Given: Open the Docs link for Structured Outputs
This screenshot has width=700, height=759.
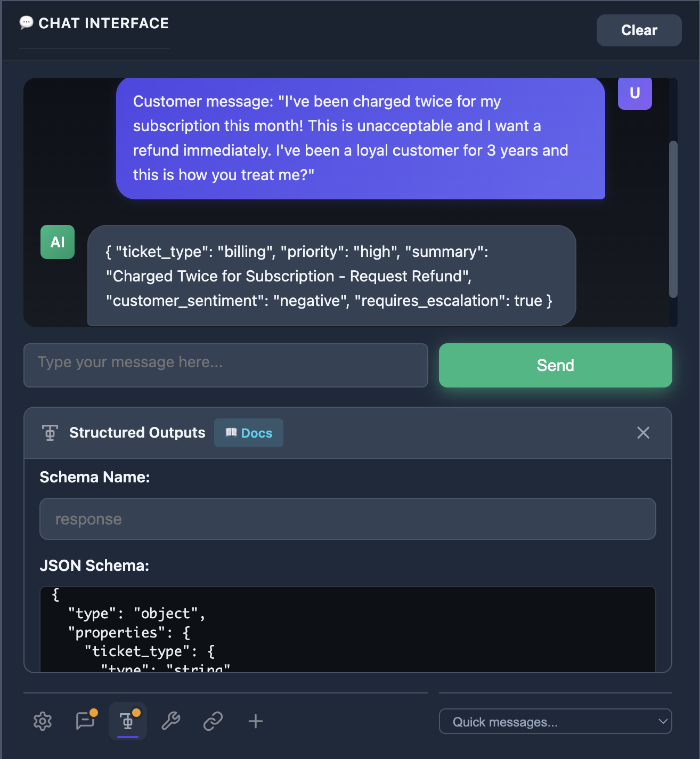Looking at the screenshot, I should click(249, 433).
